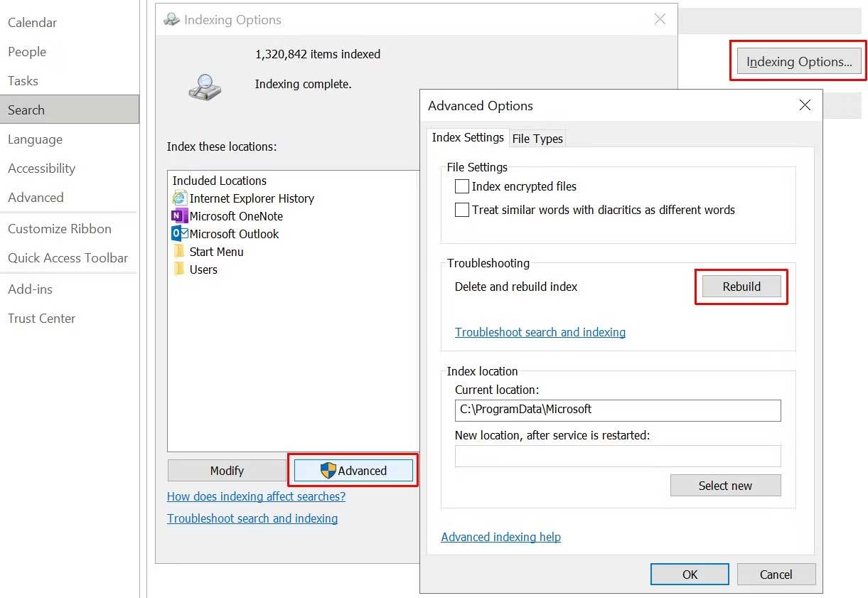Click the Microsoft Outlook icon
Image resolution: width=868 pixels, height=598 pixels.
pos(179,234)
